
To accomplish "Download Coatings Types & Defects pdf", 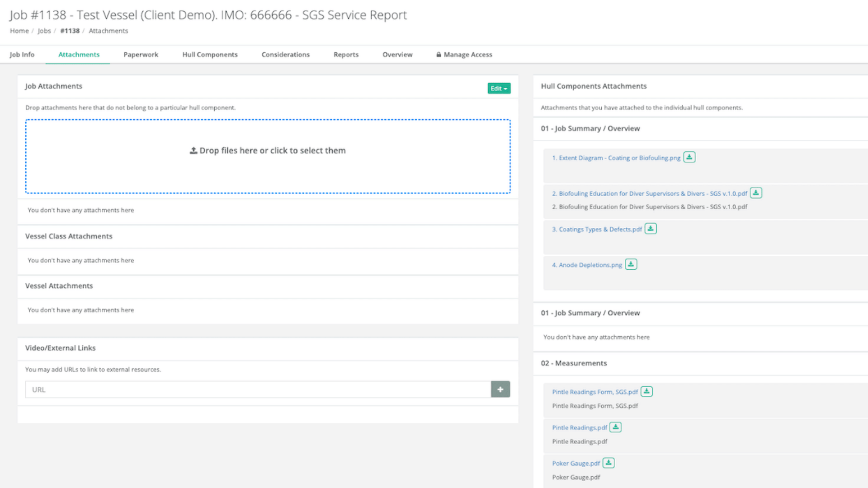I will click(x=650, y=229).
